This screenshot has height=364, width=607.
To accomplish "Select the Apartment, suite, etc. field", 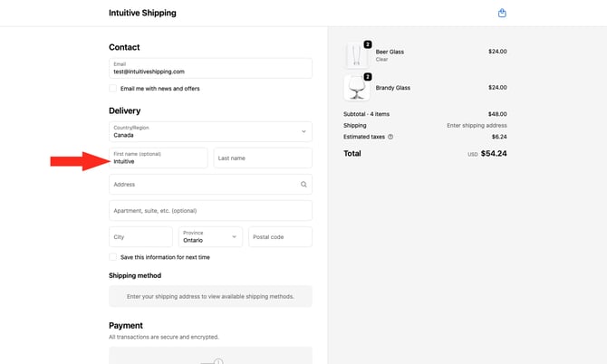I will pos(210,210).
